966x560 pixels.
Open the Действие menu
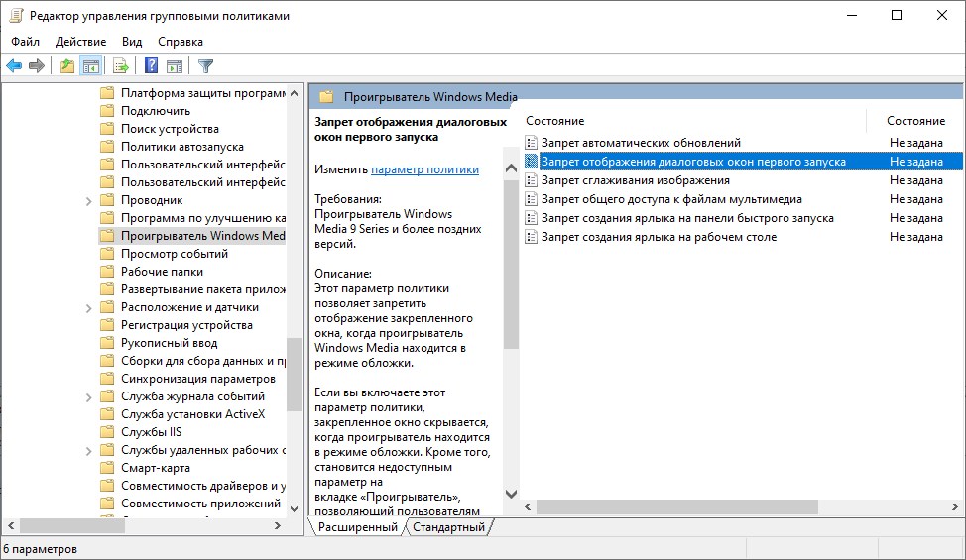[81, 42]
